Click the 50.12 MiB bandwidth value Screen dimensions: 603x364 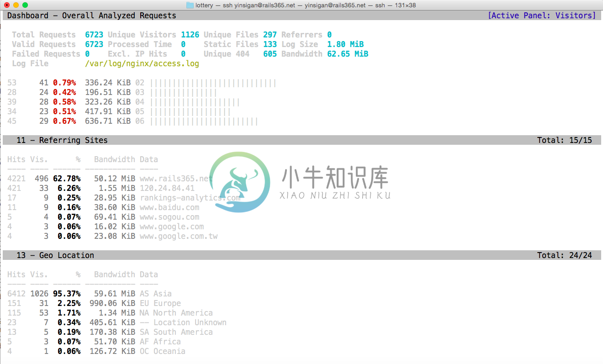[115, 179]
